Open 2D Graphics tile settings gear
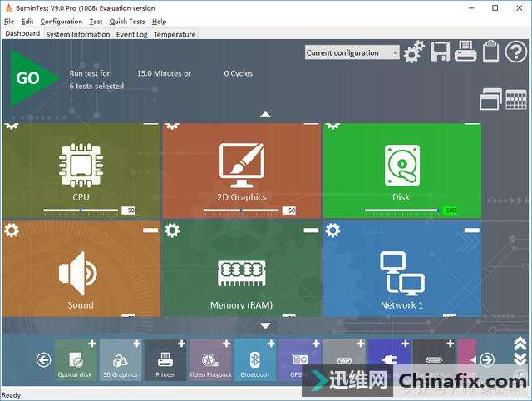This screenshot has height=401, width=532. click(172, 126)
